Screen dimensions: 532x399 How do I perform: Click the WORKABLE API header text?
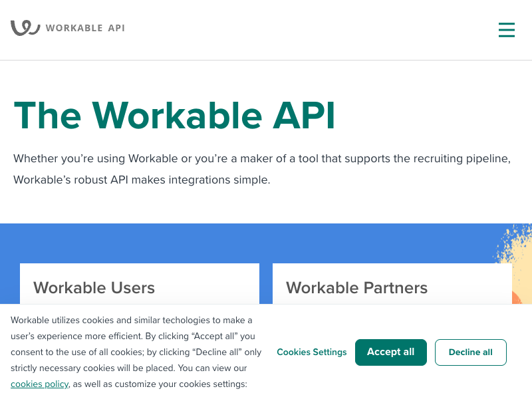click(x=85, y=28)
